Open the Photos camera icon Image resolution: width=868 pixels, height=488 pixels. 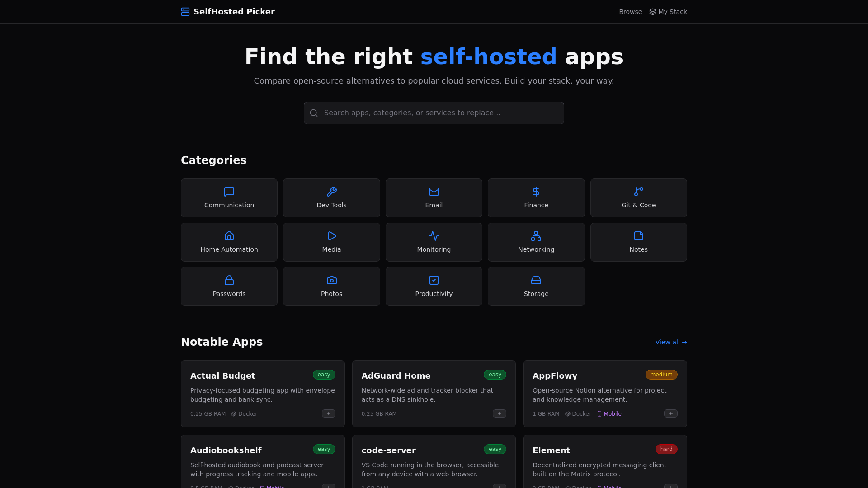tap(331, 280)
